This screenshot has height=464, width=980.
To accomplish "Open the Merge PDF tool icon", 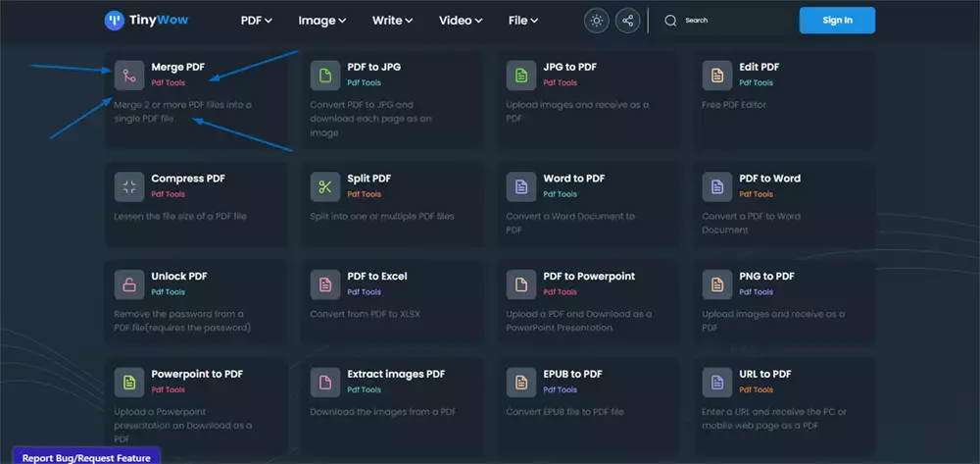I will click(x=129, y=76).
